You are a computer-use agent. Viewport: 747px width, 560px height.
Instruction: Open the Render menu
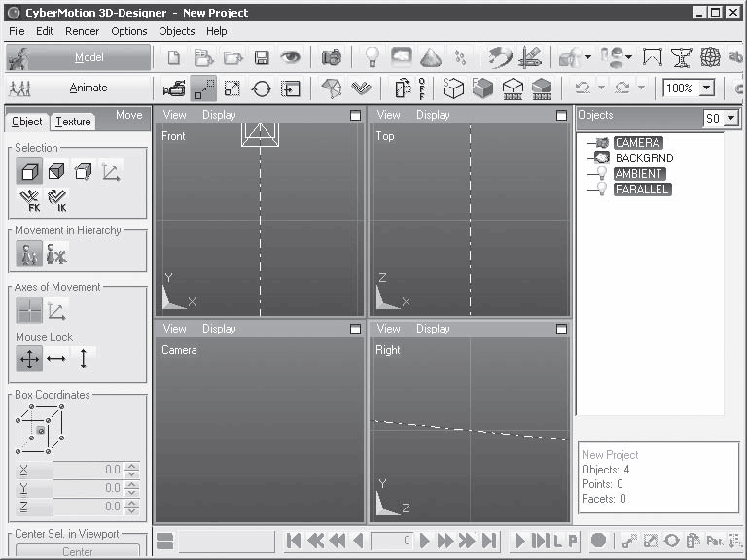pos(82,31)
